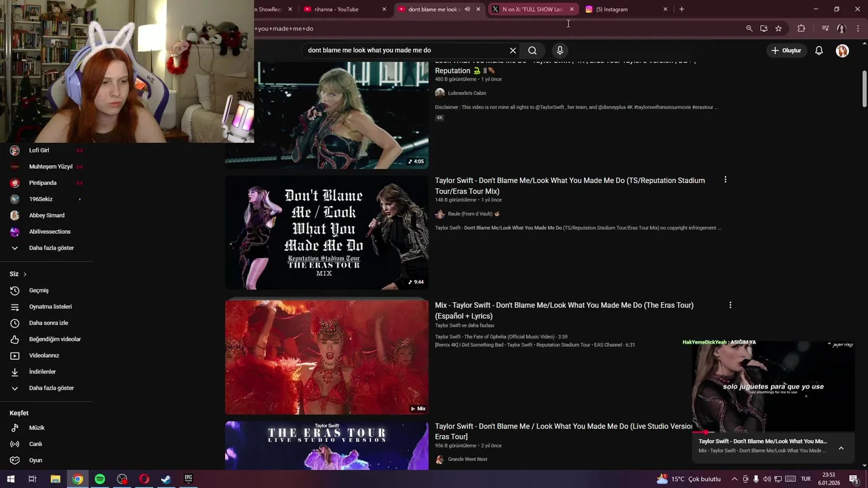Open Chrome zoom magnifier in address bar
Image resolution: width=868 pixels, height=488 pixels.
(x=749, y=28)
